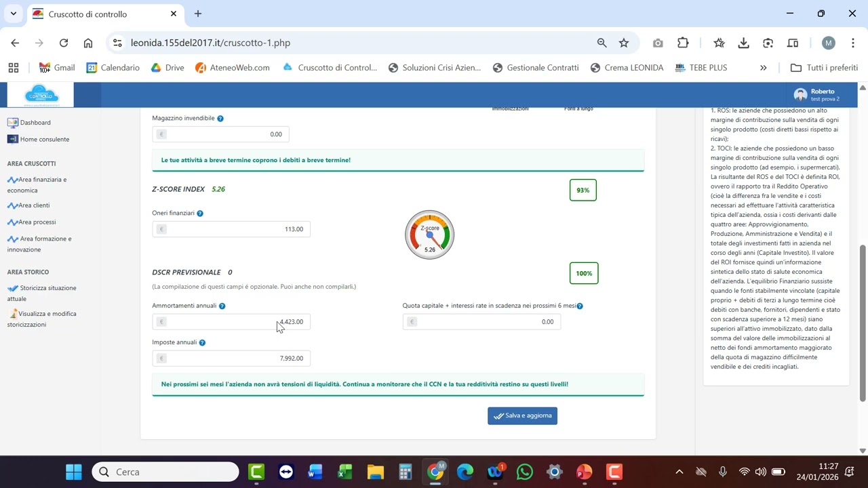Open the Chrome tab search dropdown
The width and height of the screenshot is (868, 488).
[13, 14]
